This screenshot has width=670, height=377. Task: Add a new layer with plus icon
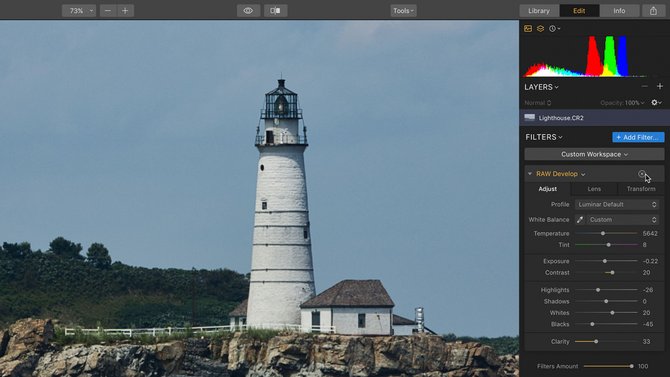pos(660,86)
